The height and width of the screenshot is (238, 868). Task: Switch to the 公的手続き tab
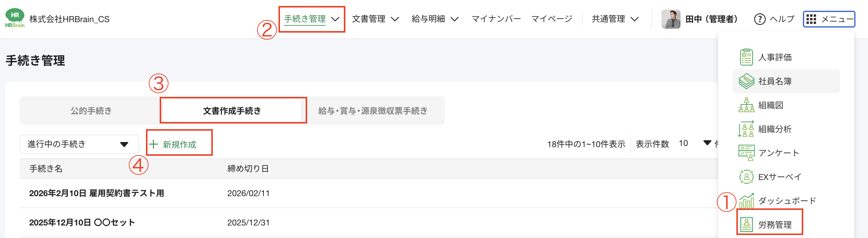[91, 110]
